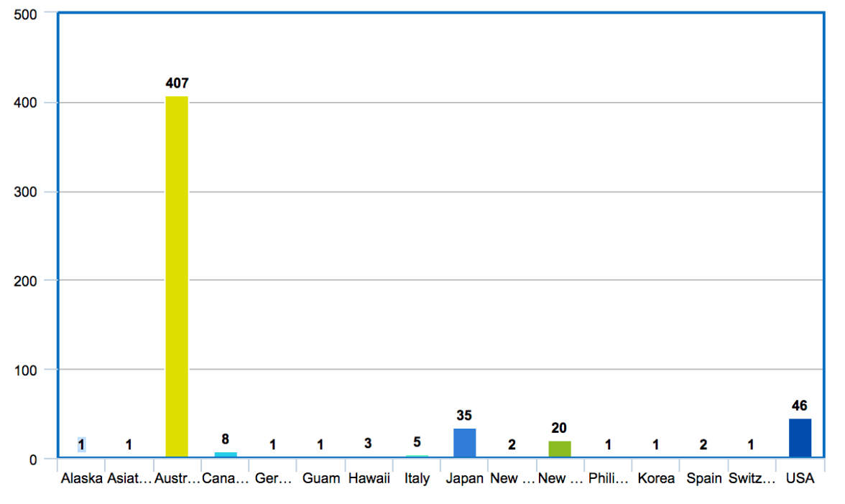Select the Korea axis label
The image size is (845, 504).
point(656,479)
